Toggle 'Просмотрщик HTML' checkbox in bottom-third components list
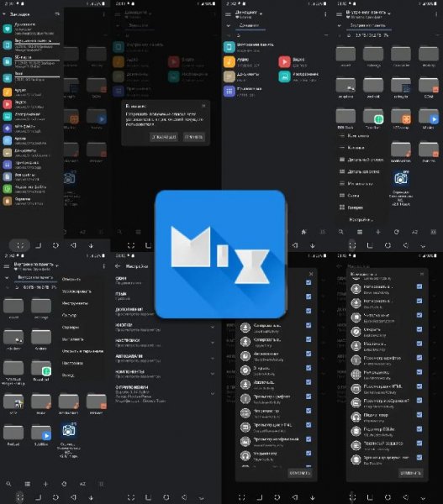Screen dimensions: 443x504 click(309, 425)
